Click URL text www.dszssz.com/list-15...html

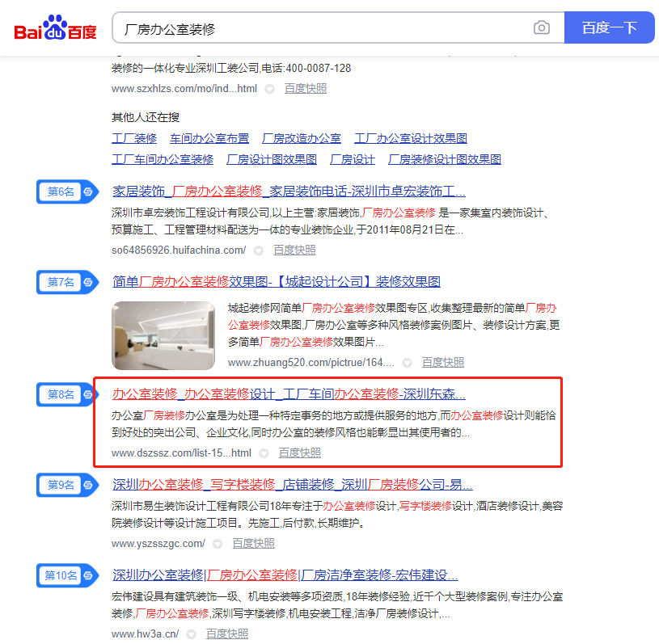(181, 453)
